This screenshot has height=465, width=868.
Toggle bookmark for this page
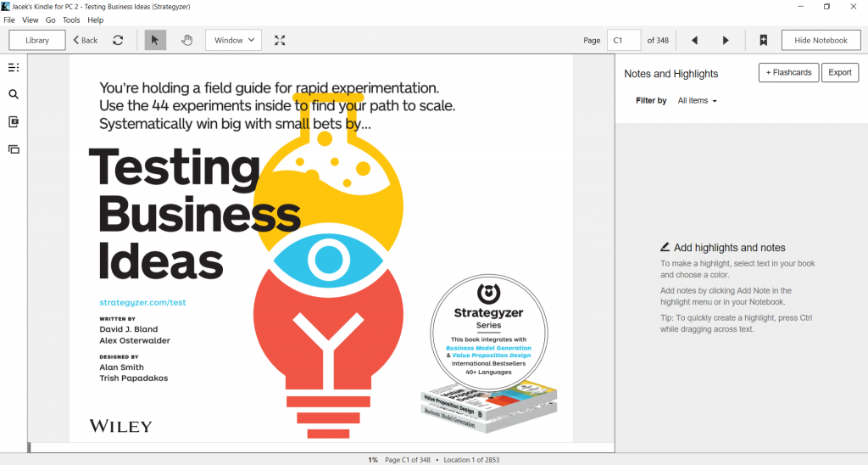click(763, 40)
